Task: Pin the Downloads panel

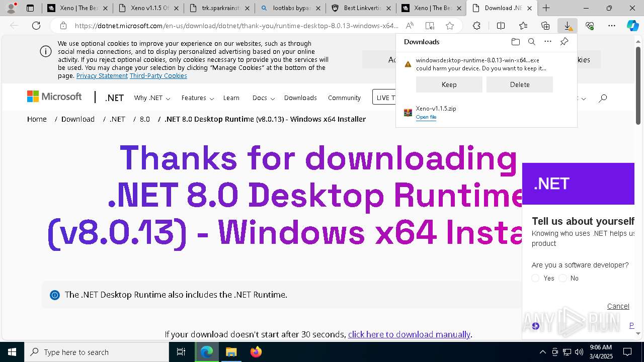Action: [565, 42]
